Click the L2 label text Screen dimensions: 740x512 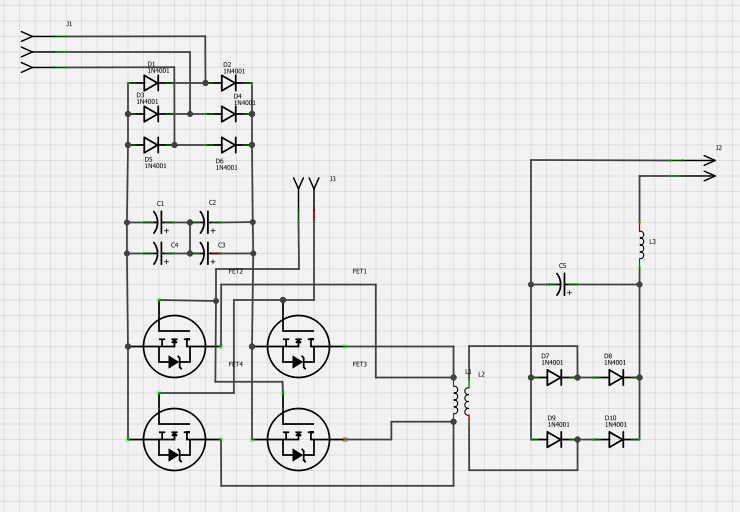pos(481,375)
